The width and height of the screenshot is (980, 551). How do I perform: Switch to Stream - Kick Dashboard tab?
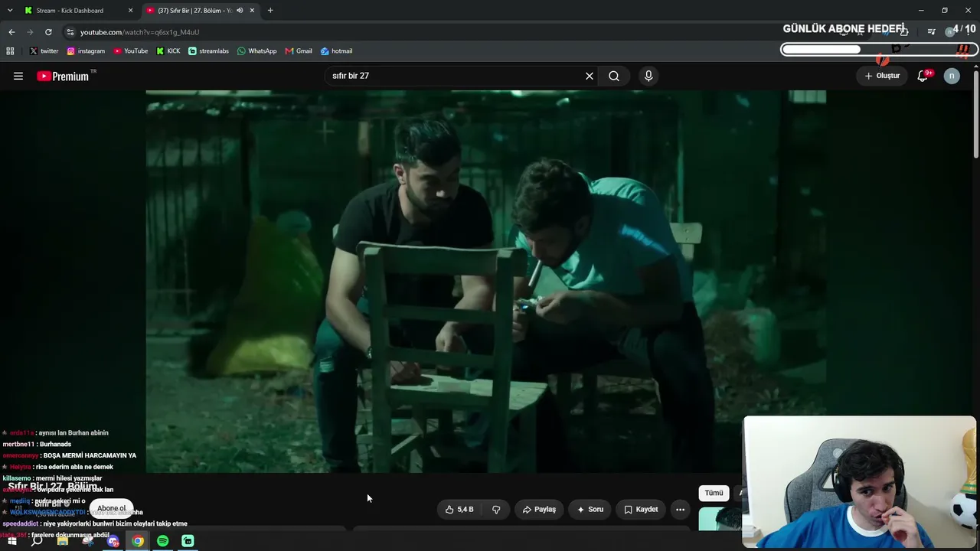pos(79,11)
